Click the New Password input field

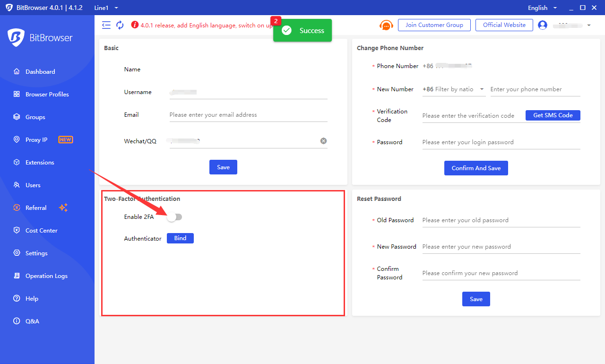click(501, 247)
